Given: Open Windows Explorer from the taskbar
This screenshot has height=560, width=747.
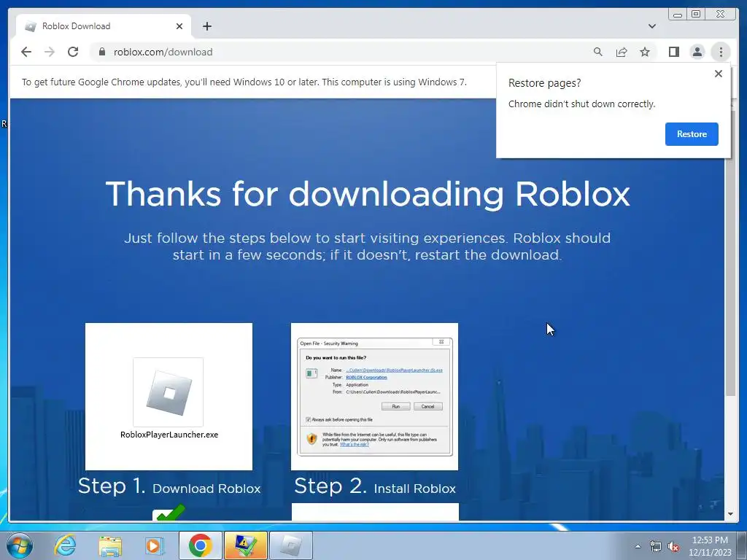Looking at the screenshot, I should pos(110,545).
